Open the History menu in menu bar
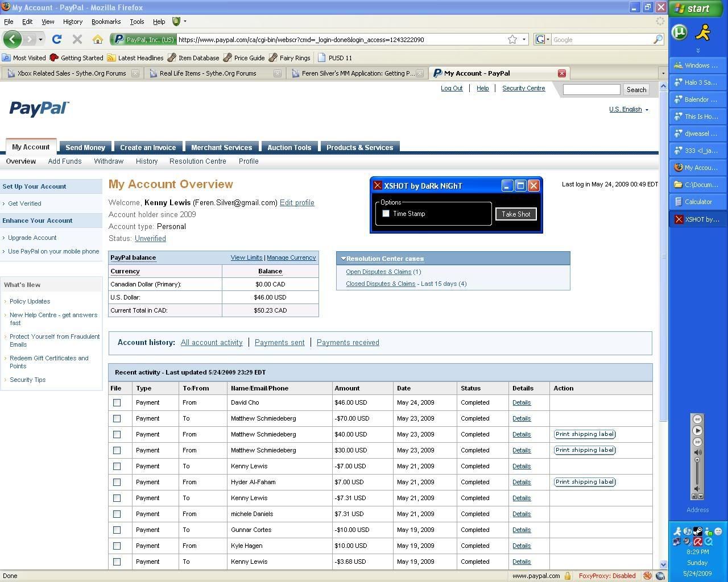Screen dimensions: 728x582 pos(73,22)
